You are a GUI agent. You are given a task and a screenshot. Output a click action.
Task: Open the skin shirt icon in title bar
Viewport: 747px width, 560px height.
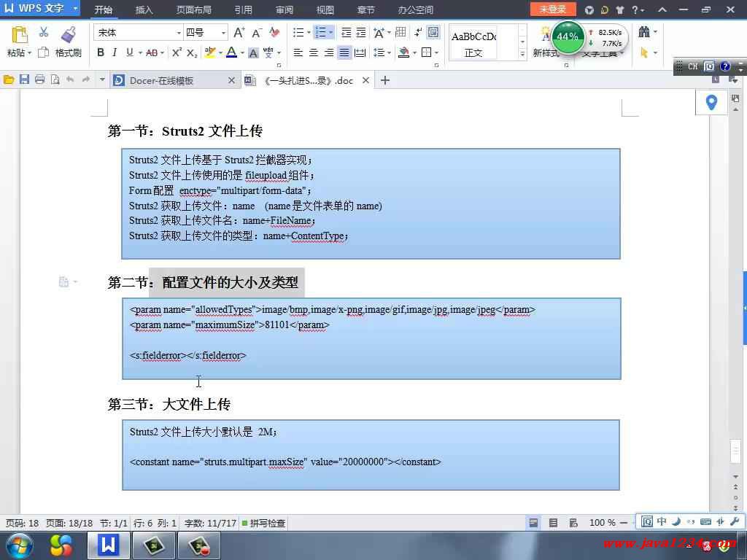tap(620, 9)
